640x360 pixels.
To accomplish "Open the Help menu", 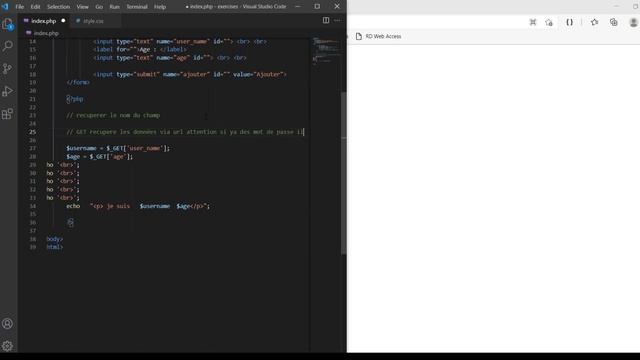I will 160,7.
